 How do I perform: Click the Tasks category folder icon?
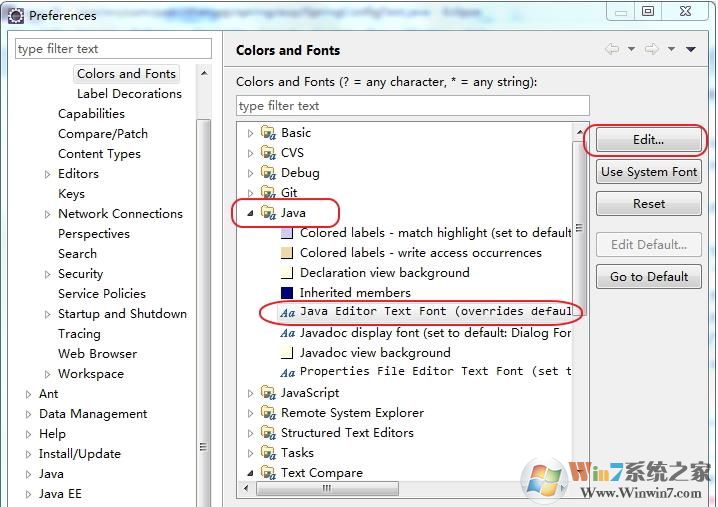click(268, 452)
